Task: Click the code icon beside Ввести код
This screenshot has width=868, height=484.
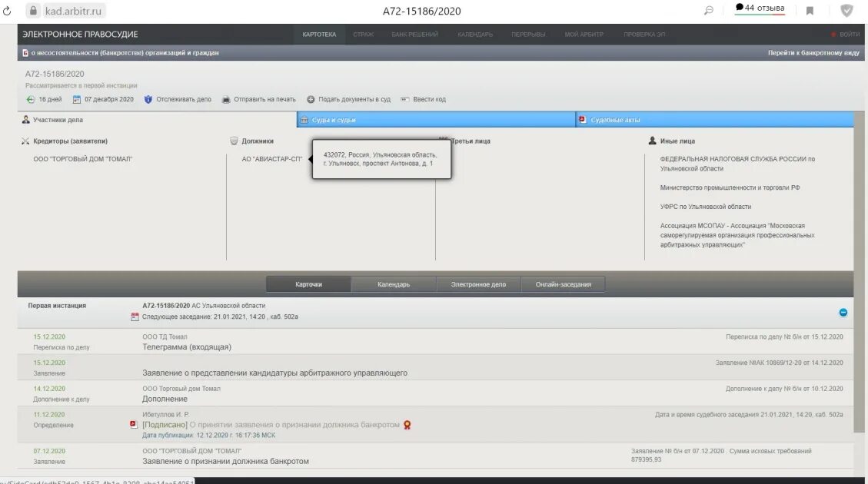Action: (x=404, y=100)
